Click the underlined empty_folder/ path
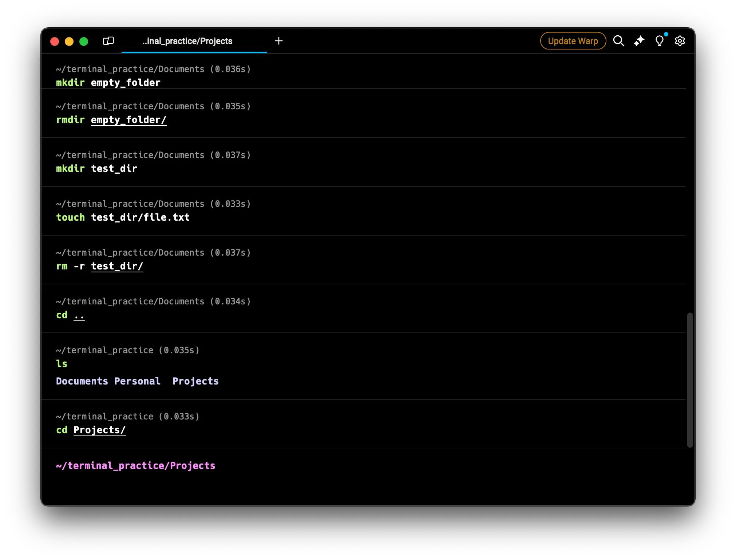736x560 pixels. [x=128, y=120]
